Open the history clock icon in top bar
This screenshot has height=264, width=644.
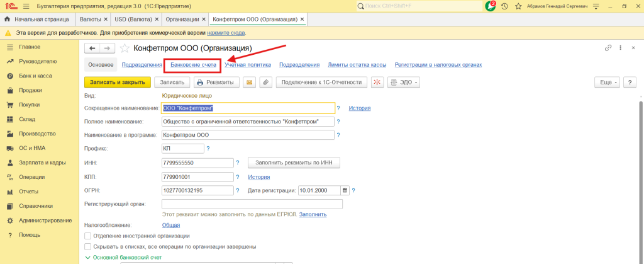[505, 6]
